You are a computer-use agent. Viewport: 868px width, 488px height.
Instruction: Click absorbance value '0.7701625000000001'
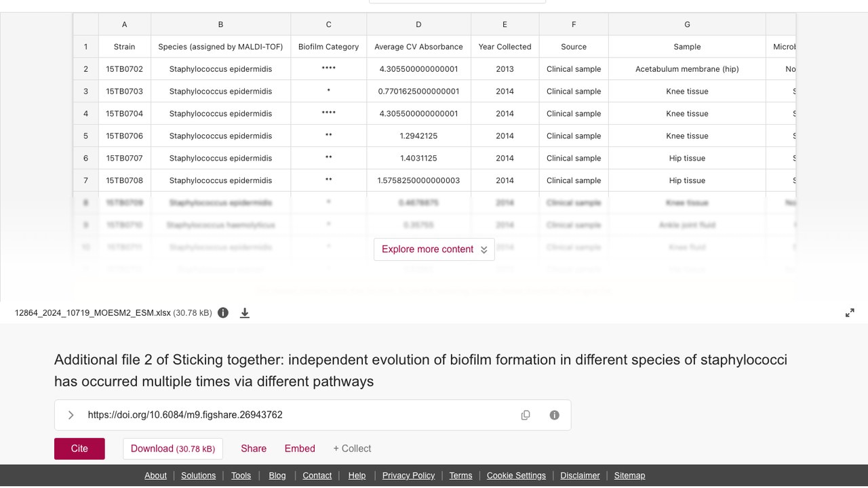click(418, 91)
